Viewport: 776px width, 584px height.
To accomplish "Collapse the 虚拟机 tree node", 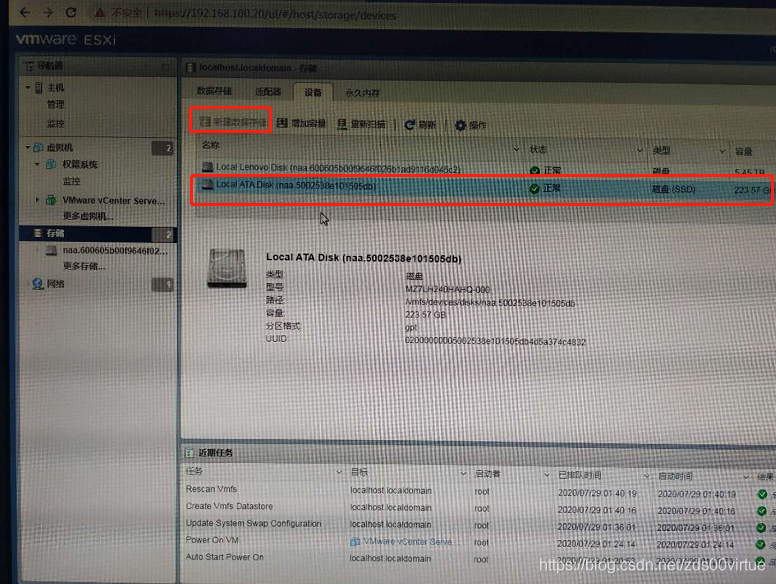I will pyautogui.click(x=28, y=147).
